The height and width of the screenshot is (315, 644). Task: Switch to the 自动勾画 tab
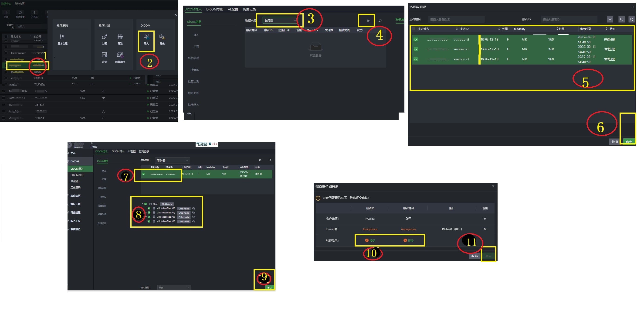click(20, 3)
